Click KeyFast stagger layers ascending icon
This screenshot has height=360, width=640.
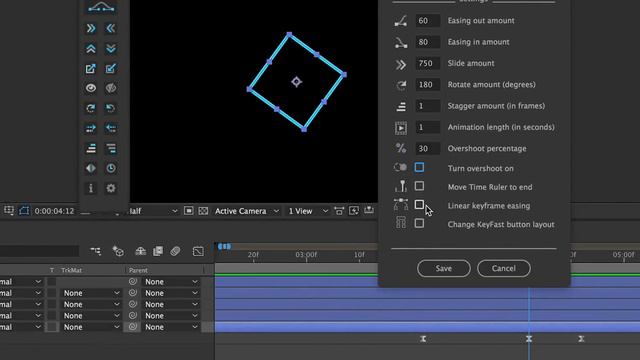[x=91, y=148]
